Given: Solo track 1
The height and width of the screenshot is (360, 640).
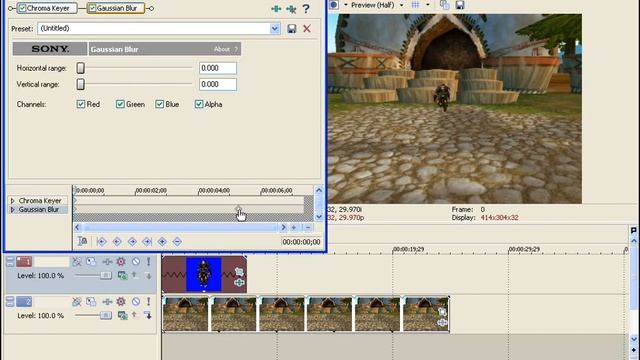Looking at the screenshot, I should point(149,262).
